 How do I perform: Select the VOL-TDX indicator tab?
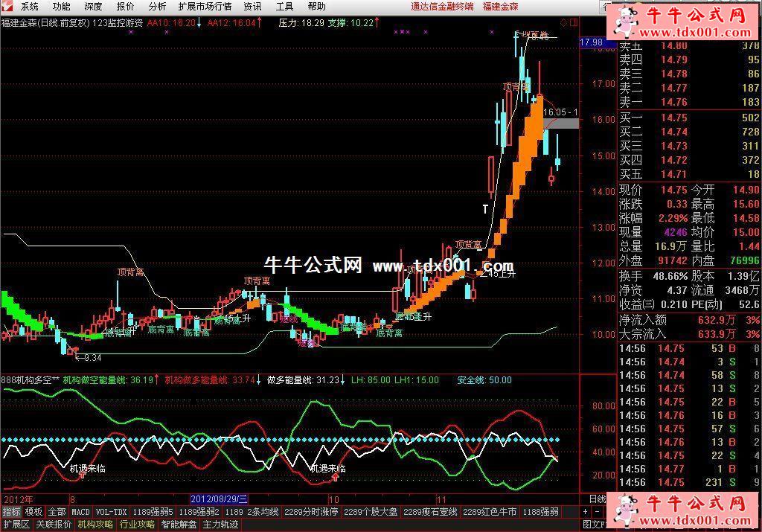coord(110,512)
